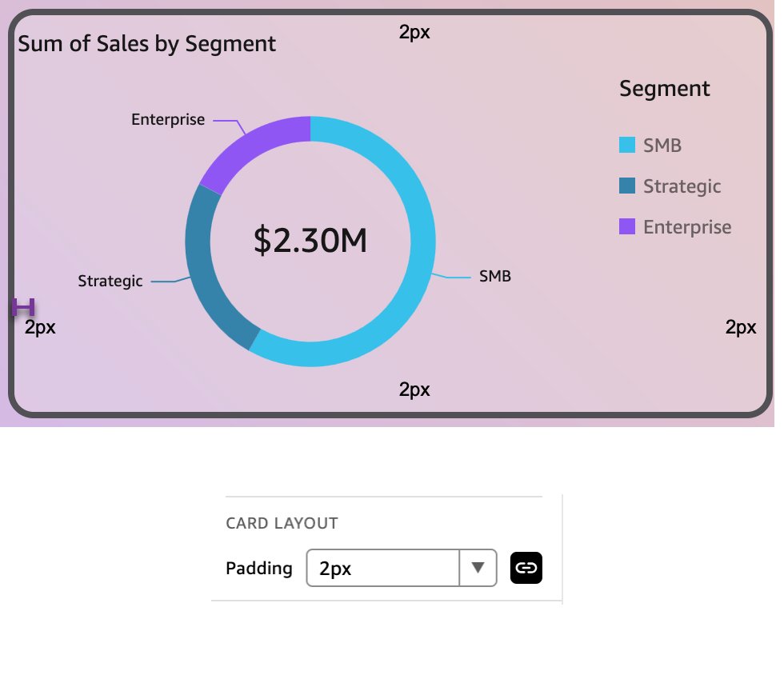This screenshot has width=784, height=691.
Task: Click the SMB callout label beside the donut
Action: 495,277
